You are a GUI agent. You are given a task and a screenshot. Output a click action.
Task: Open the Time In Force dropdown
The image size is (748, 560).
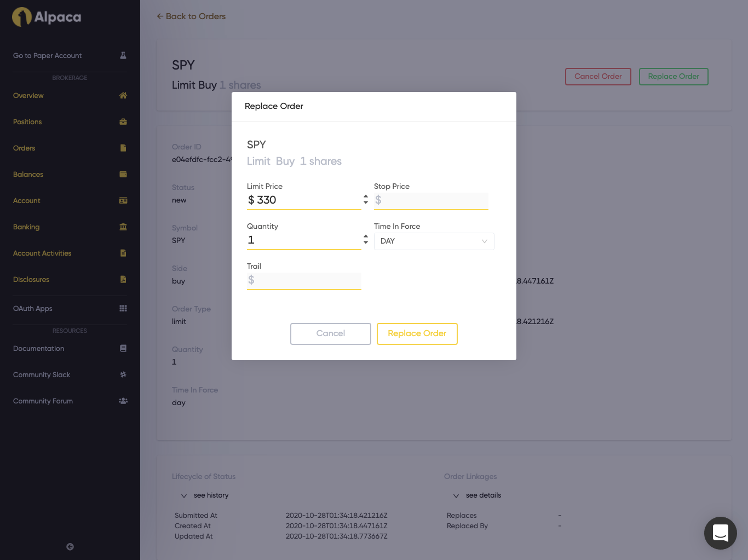pyautogui.click(x=434, y=241)
